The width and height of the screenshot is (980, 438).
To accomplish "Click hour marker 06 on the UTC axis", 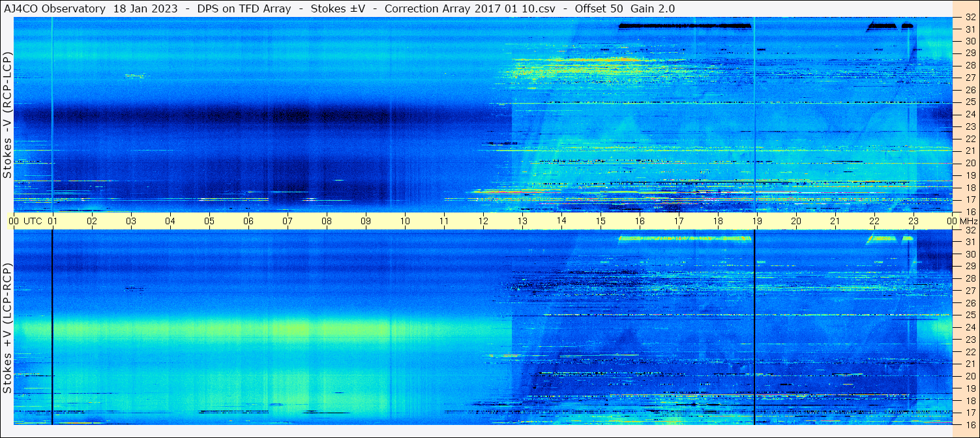I will coord(248,222).
